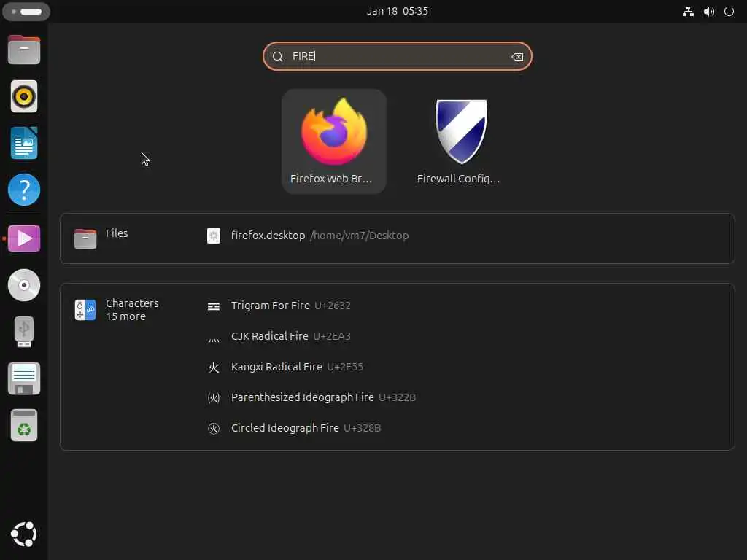747x560 pixels.
Task: Click the network icon in top bar
Action: tap(688, 12)
